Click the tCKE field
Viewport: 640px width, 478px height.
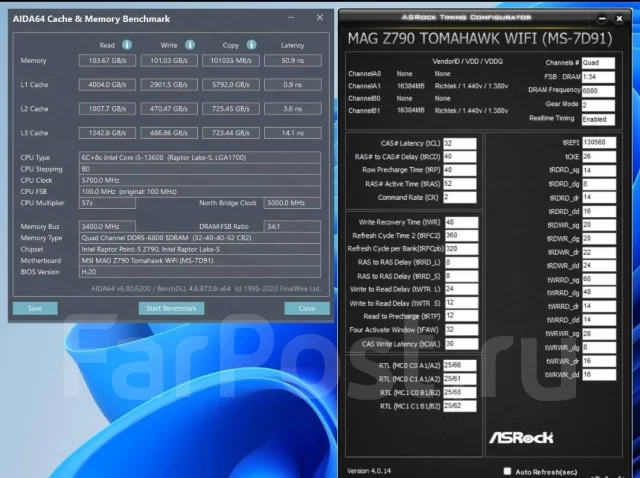pyautogui.click(x=599, y=157)
